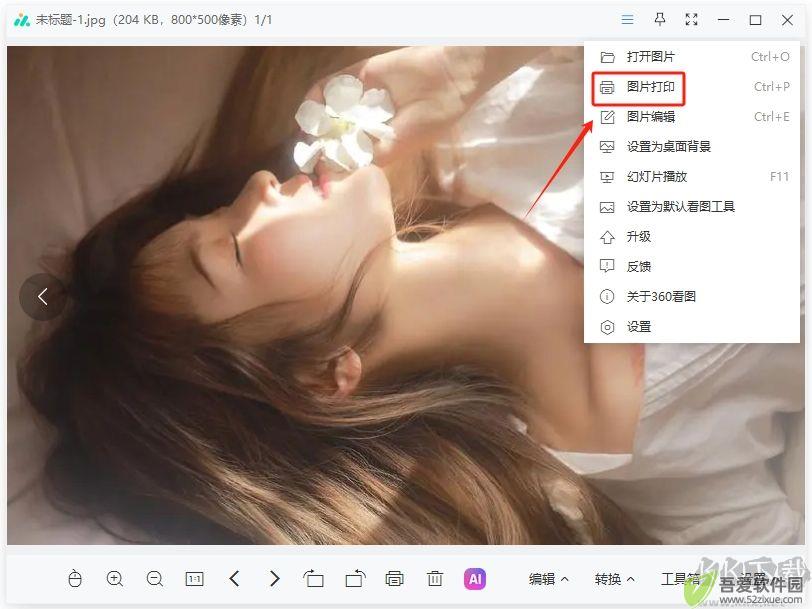The width and height of the screenshot is (812, 609).
Task: Zoom out with the magnifier minus icon
Action: coord(155,578)
